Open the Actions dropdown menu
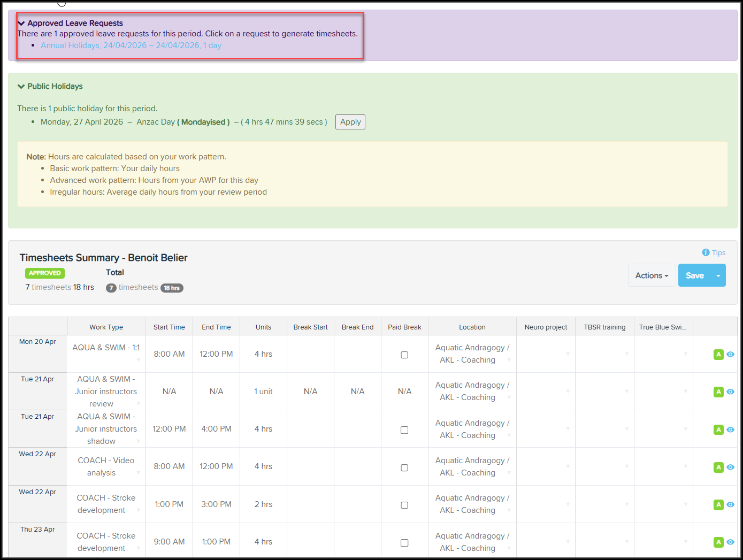Image resolution: width=743 pixels, height=560 pixels. click(x=652, y=275)
